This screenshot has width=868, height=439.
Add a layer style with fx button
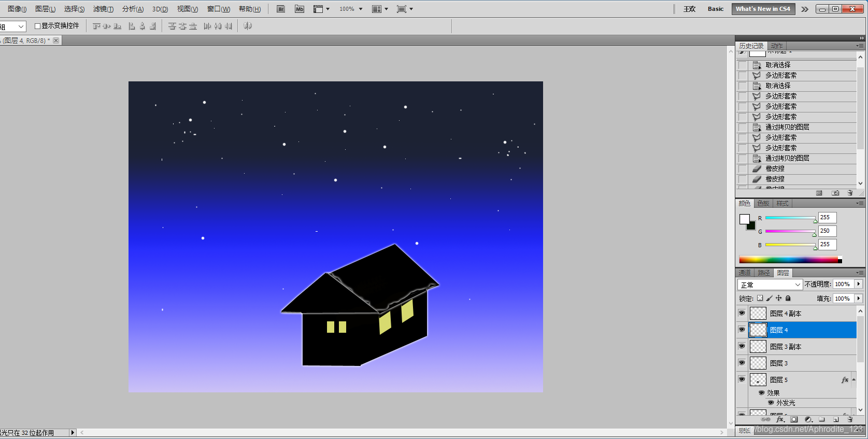[780, 419]
